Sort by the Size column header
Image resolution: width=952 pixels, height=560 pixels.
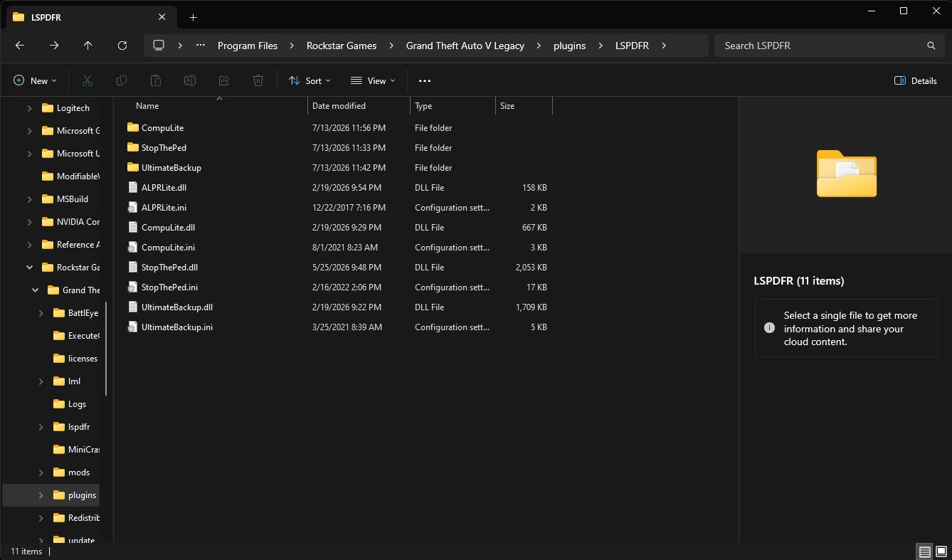[x=524, y=106]
